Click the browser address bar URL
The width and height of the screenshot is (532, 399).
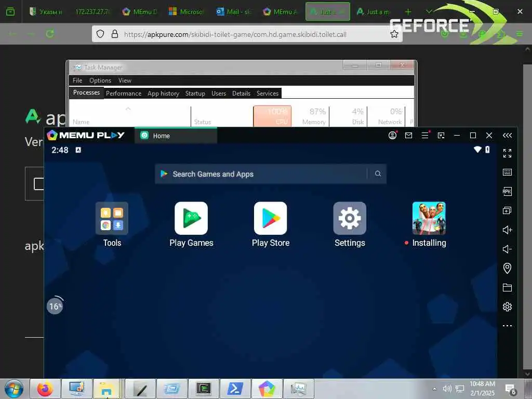point(235,34)
